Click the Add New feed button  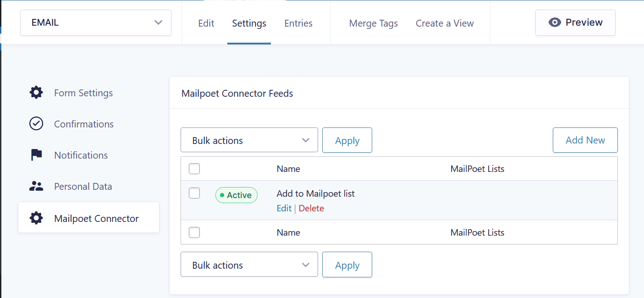[x=585, y=140]
